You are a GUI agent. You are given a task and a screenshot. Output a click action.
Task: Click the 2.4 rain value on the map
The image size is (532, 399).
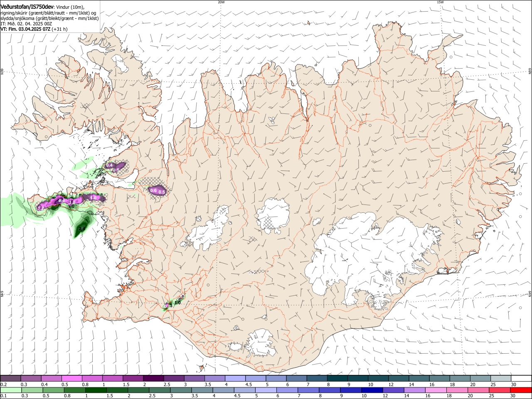[x=82, y=229]
